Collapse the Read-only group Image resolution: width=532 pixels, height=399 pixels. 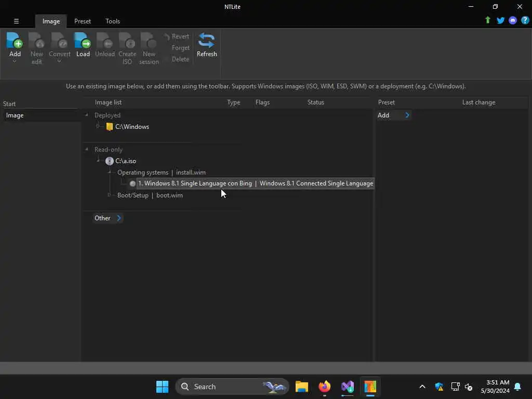click(x=87, y=149)
